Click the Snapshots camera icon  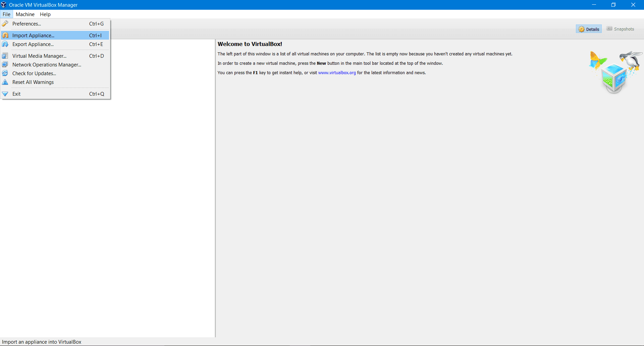tap(609, 29)
